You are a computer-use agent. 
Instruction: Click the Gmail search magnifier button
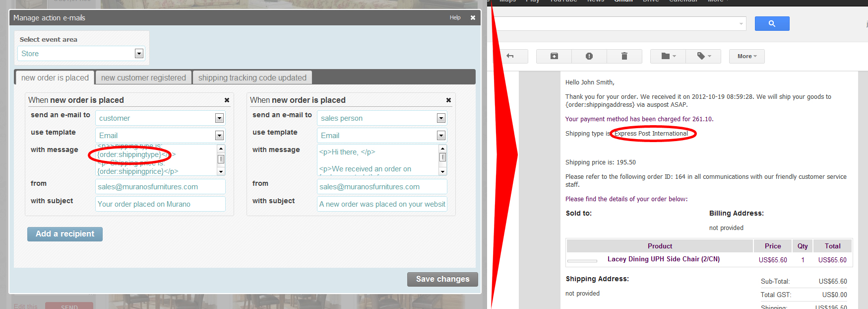point(772,23)
